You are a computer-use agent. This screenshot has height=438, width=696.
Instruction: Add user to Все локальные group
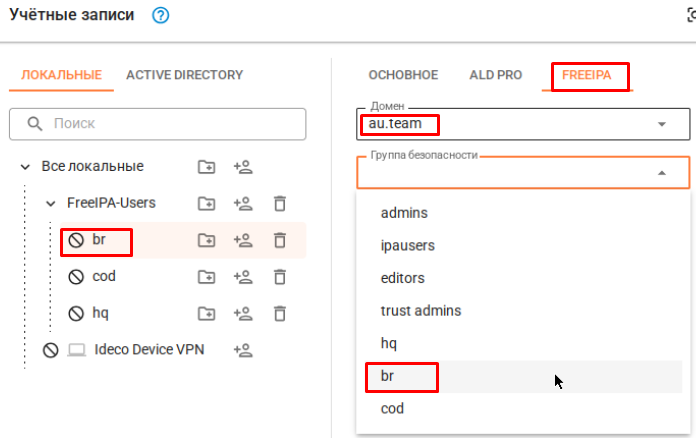242,167
